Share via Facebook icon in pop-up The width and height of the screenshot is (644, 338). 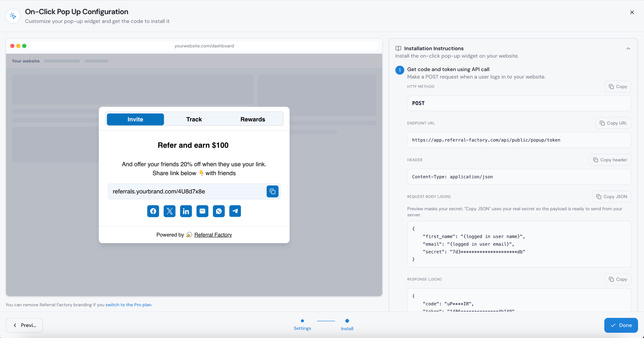pyautogui.click(x=153, y=211)
